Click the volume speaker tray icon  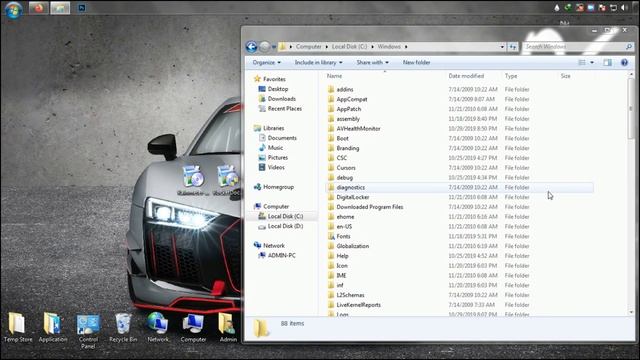pos(624,8)
